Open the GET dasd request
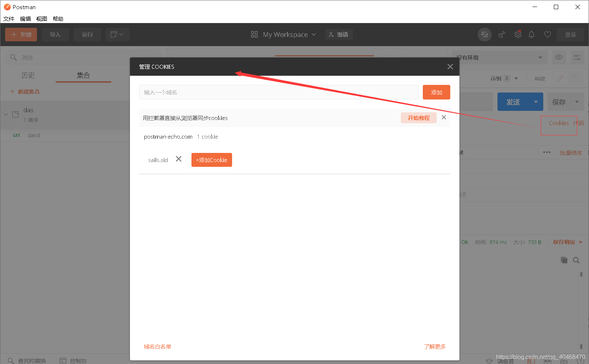Viewport: 589px width, 364px height. click(65, 135)
